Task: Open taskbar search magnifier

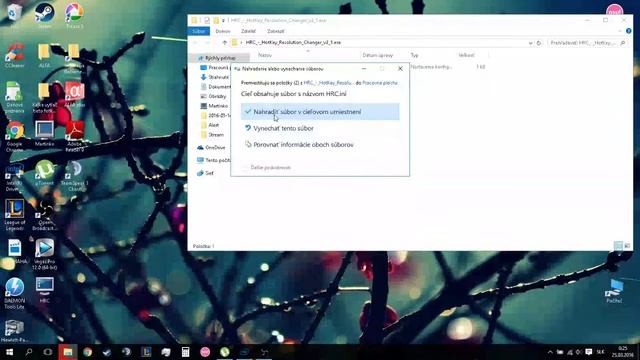Action: [x=29, y=352]
